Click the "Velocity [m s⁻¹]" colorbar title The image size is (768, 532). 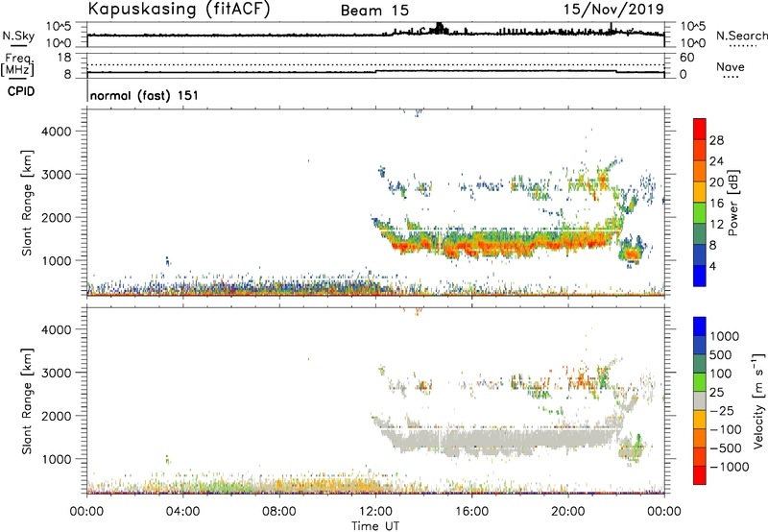click(x=758, y=400)
